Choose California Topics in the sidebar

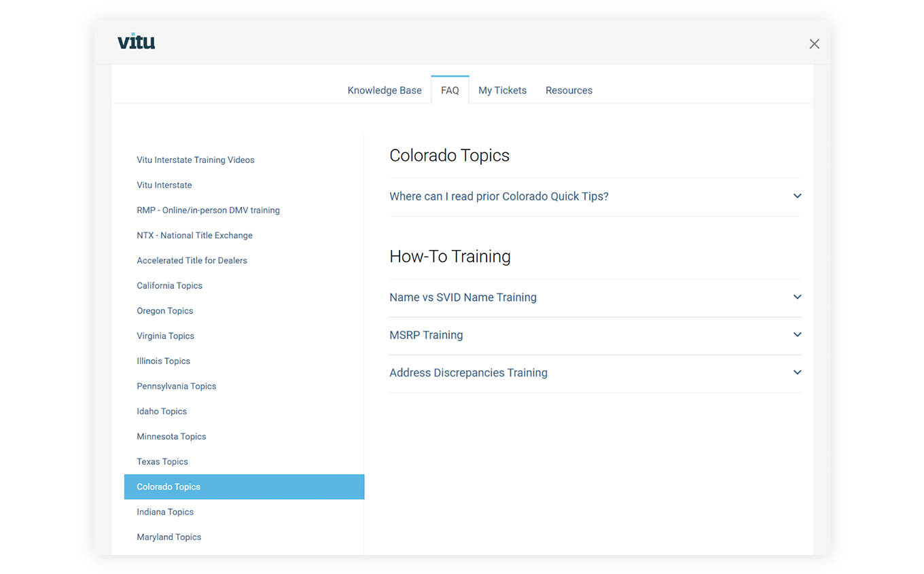click(x=169, y=286)
